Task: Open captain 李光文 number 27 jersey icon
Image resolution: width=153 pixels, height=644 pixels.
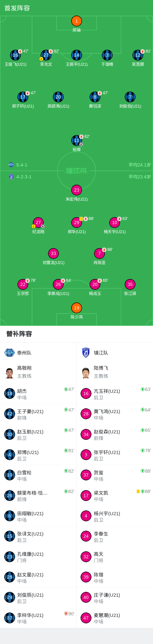Action: [x=46, y=55]
